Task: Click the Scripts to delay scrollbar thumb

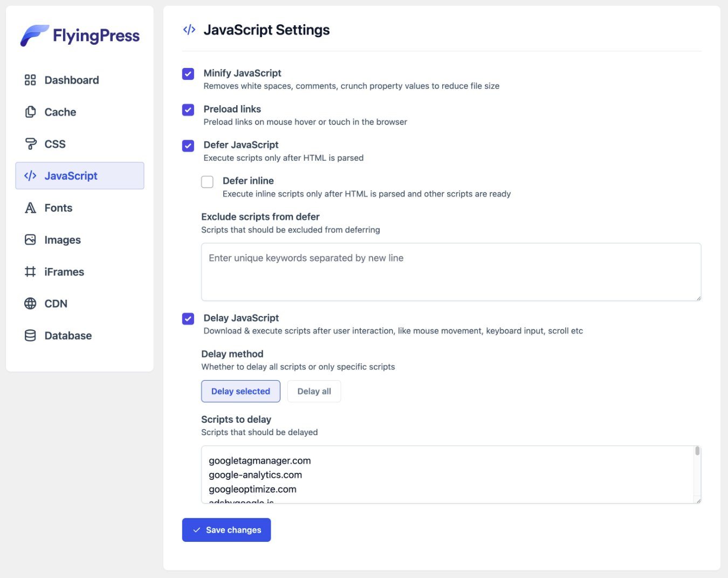Action: 697,451
